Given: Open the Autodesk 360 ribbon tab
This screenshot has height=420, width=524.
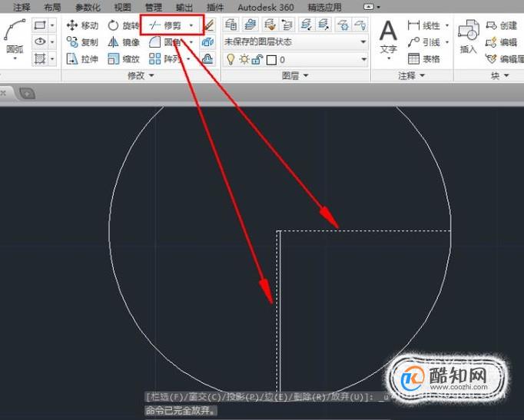Looking at the screenshot, I should click(x=266, y=7).
